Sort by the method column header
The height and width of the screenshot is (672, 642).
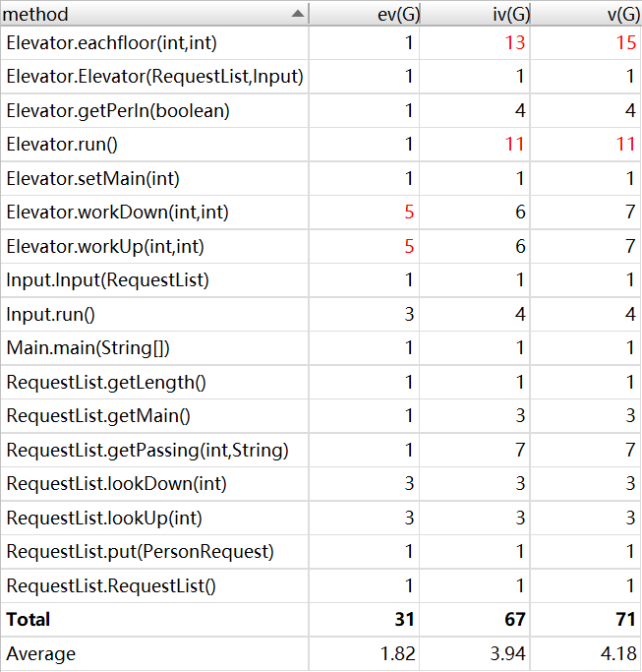pyautogui.click(x=154, y=14)
